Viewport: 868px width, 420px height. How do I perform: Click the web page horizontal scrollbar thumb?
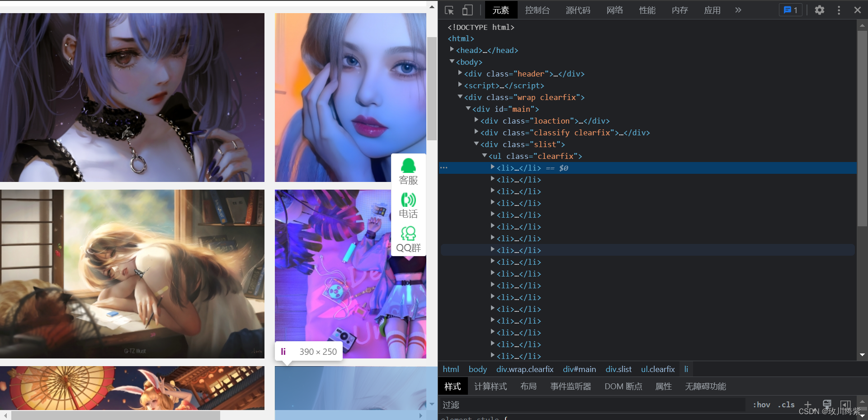116,415
